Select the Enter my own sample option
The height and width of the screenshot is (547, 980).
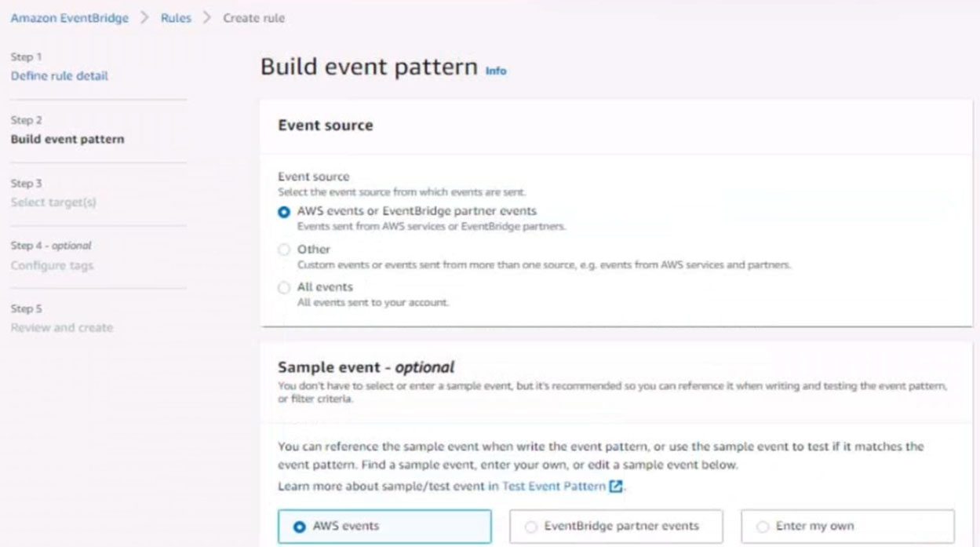point(847,527)
